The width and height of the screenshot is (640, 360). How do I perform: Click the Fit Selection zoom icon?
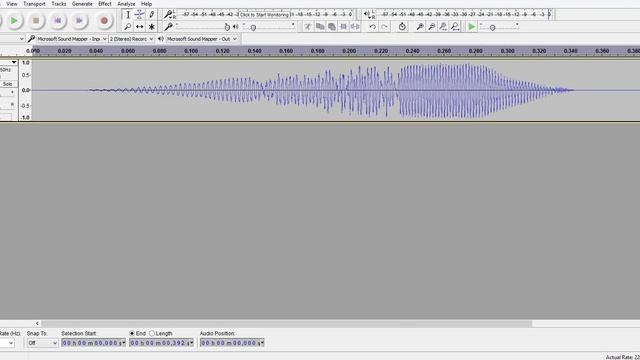[443, 27]
